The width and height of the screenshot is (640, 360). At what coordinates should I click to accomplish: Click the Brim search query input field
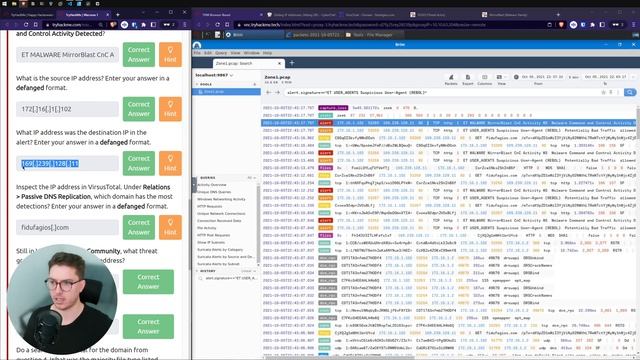point(441,93)
